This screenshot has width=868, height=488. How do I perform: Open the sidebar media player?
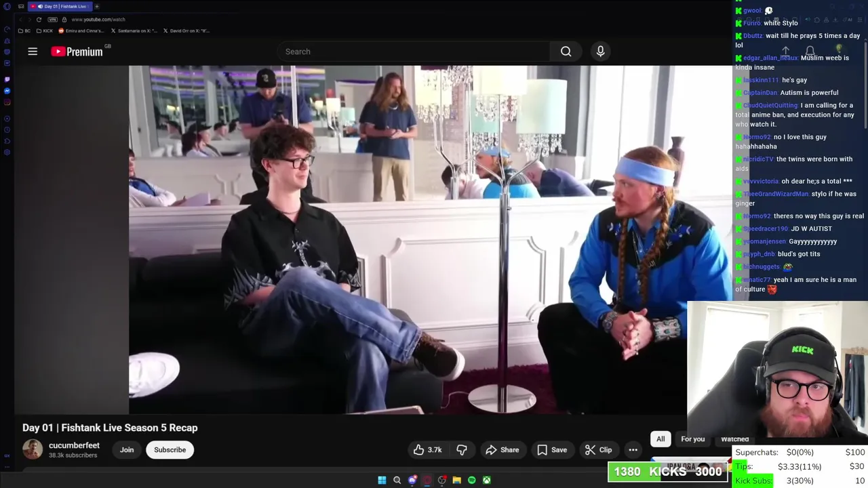click(x=7, y=119)
